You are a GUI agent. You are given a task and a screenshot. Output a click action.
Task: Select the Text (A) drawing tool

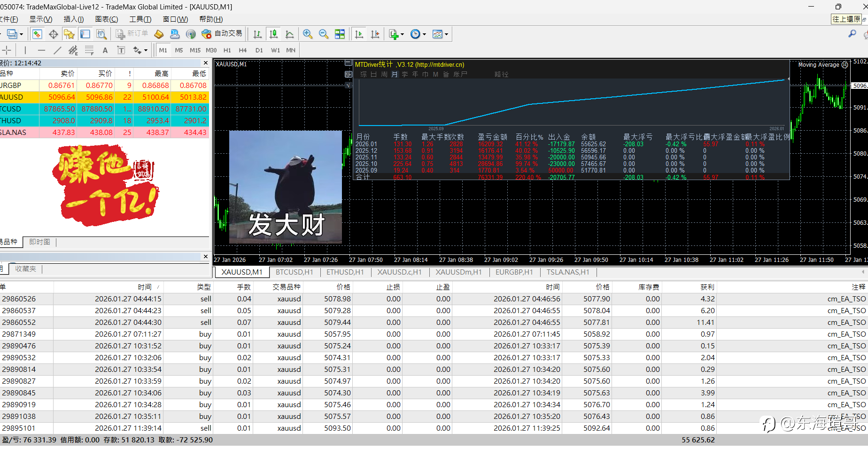(x=105, y=50)
